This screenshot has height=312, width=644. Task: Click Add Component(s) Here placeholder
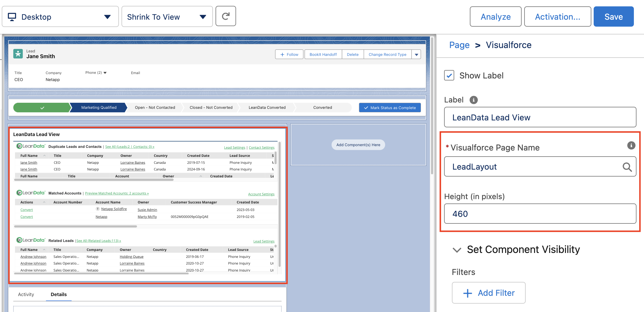(x=358, y=145)
